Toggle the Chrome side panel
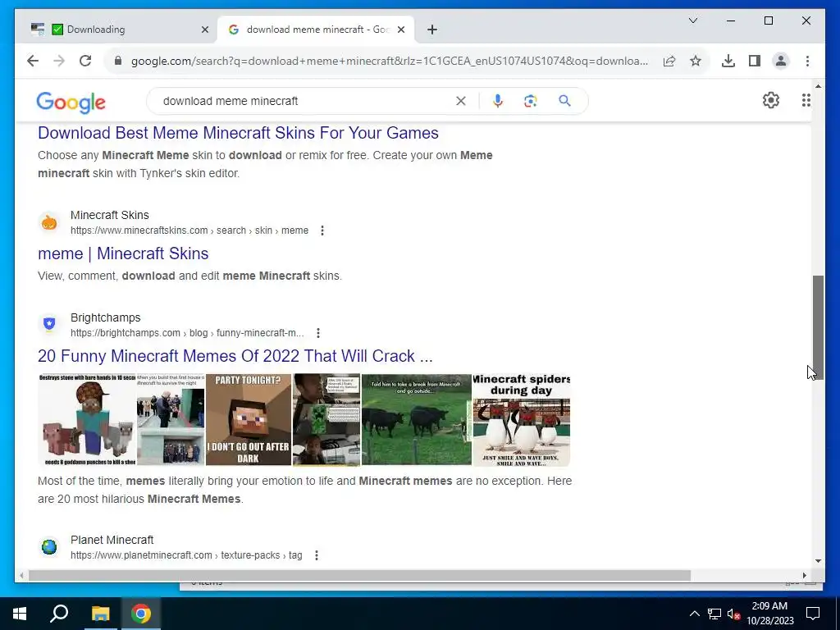 tap(755, 61)
